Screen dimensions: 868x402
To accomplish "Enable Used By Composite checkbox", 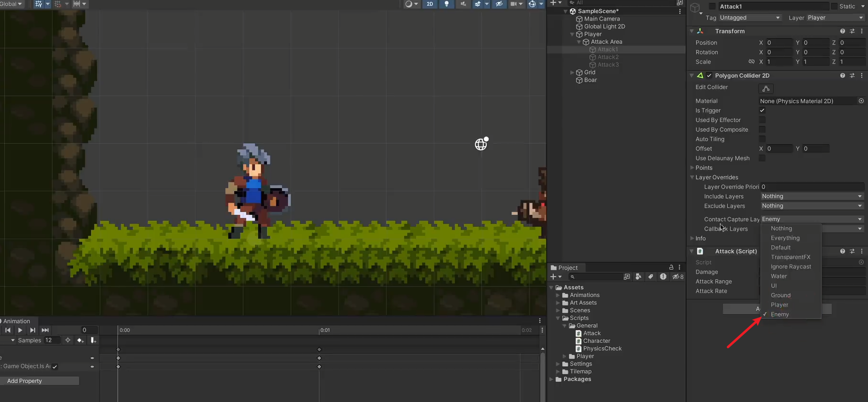I will click(x=762, y=129).
